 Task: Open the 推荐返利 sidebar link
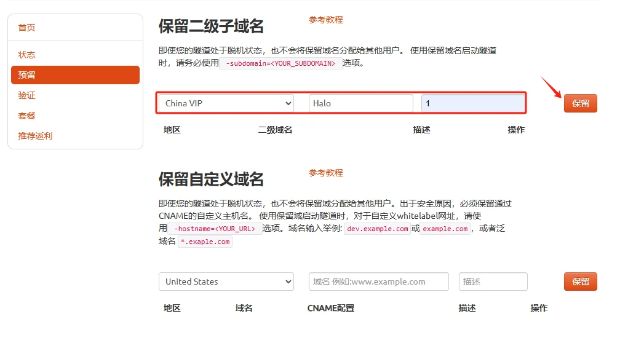tap(35, 136)
